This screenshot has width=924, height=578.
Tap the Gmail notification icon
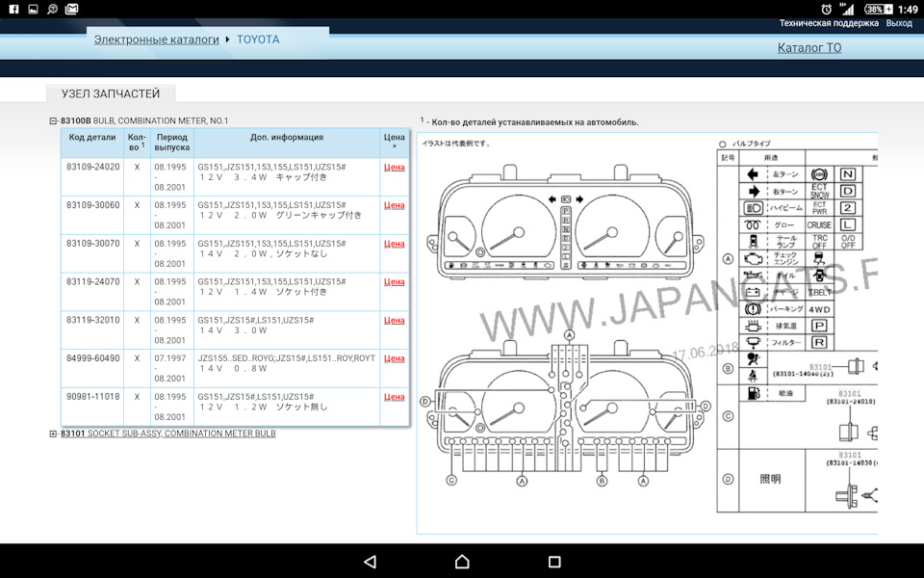point(71,9)
